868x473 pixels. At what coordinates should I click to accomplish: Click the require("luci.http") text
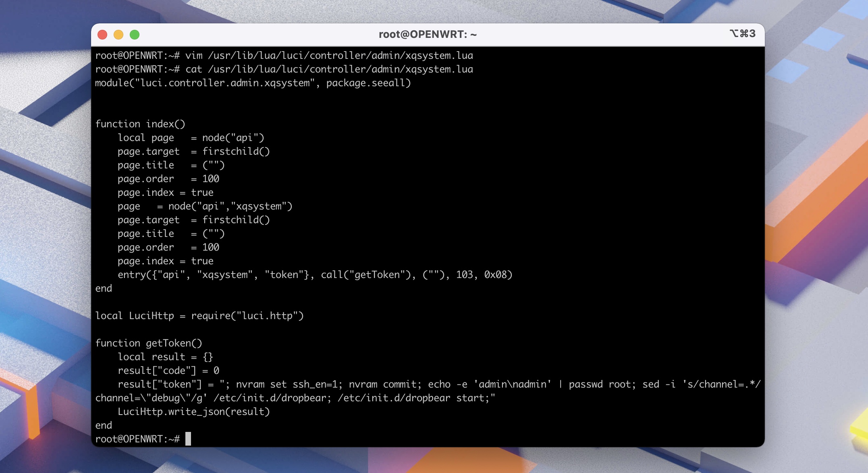point(247,316)
